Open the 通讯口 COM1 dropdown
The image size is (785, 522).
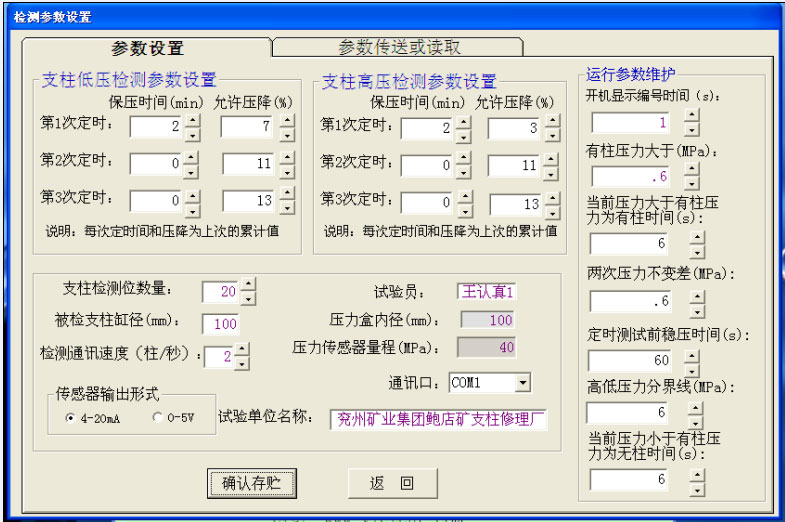tap(521, 382)
